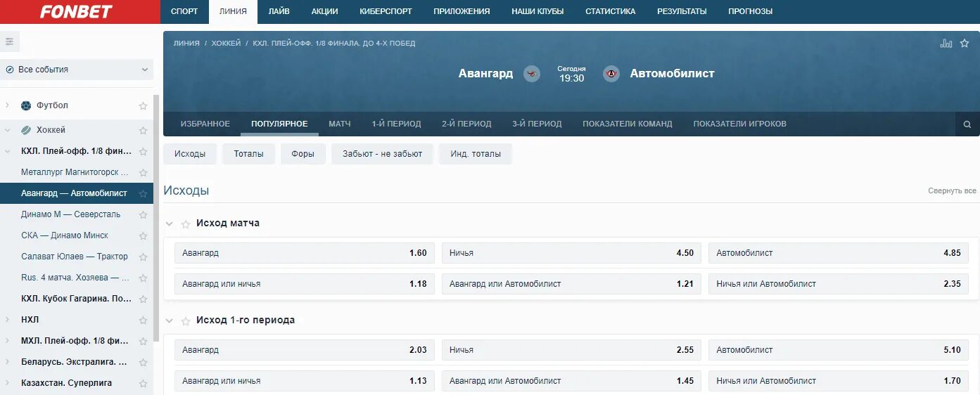Viewport: 980px width, 395px height.
Task: Go to ЛИНИЯ in the breadcrumb
Action: coord(186,44)
